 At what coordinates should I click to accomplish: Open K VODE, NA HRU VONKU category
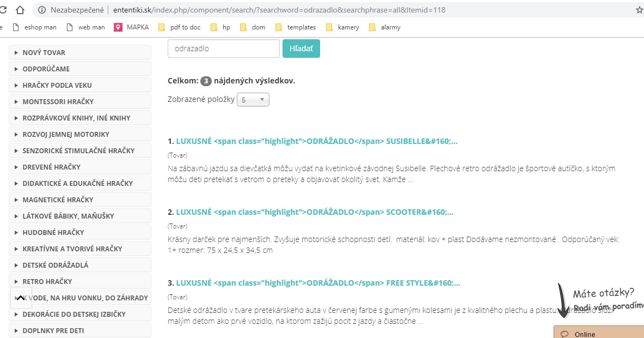pyautogui.click(x=80, y=298)
